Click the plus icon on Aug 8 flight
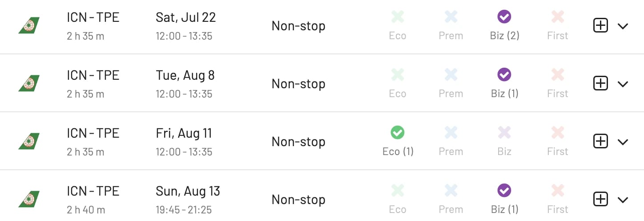This screenshot has height=221, width=644. pos(600,84)
